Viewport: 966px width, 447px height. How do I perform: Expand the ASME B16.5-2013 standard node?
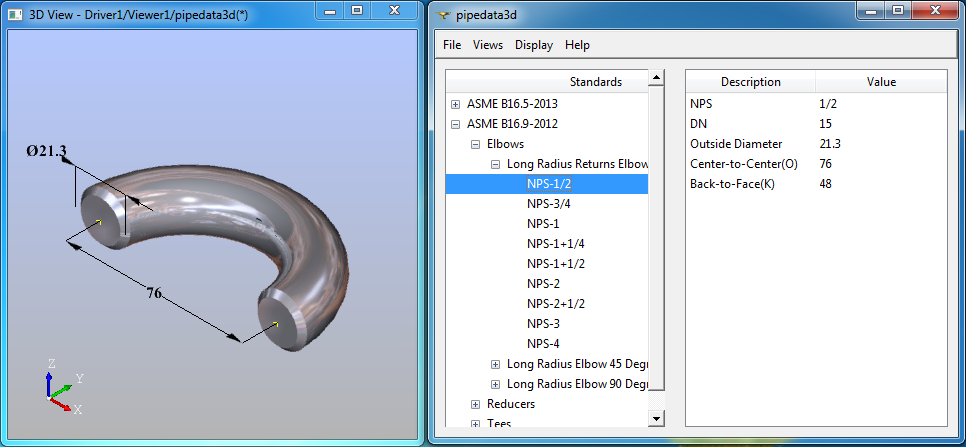[456, 104]
